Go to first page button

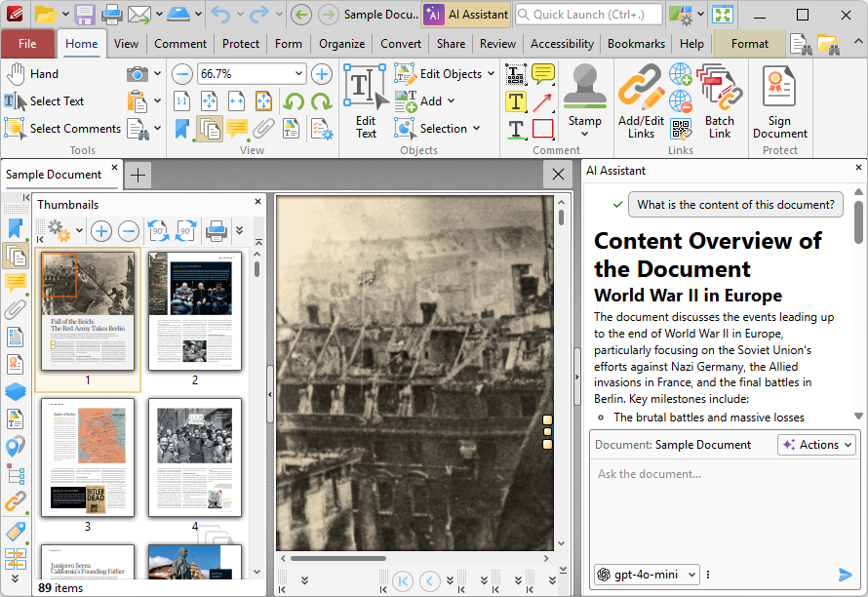tap(403, 581)
